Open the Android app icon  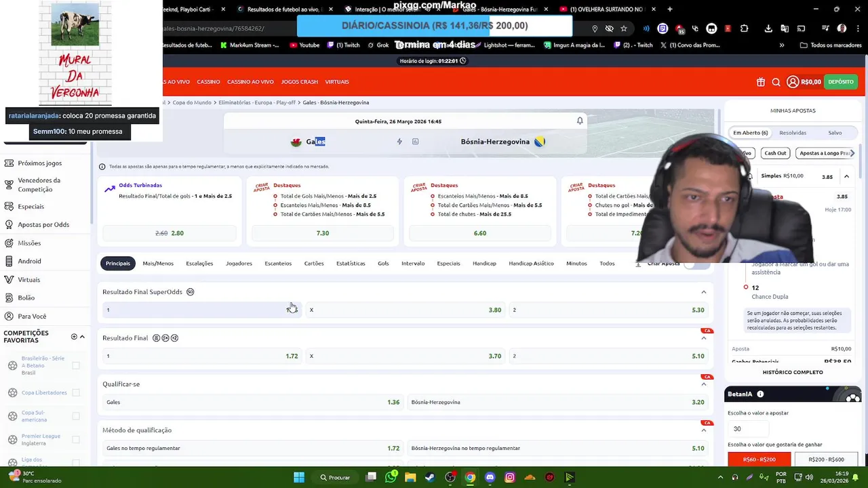point(9,261)
